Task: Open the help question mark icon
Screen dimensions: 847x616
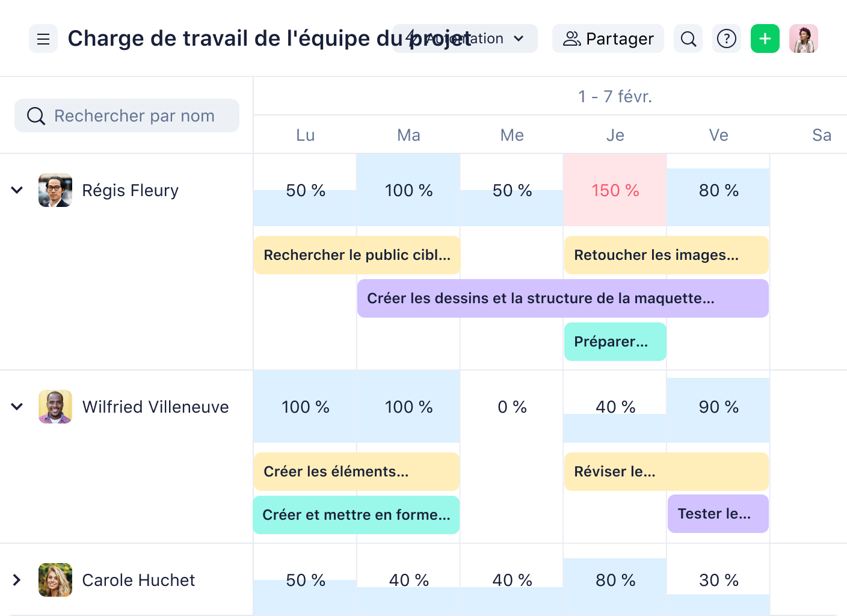Action: pyautogui.click(x=727, y=39)
